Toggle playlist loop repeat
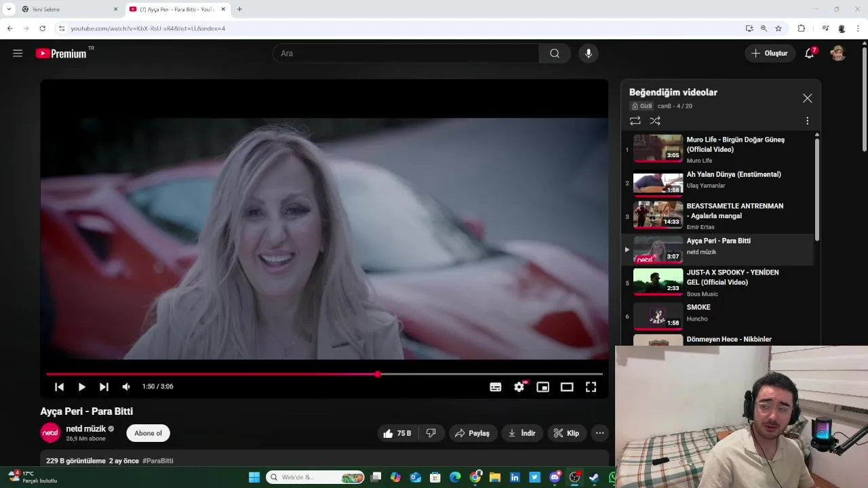The image size is (868, 488). pos(635,121)
